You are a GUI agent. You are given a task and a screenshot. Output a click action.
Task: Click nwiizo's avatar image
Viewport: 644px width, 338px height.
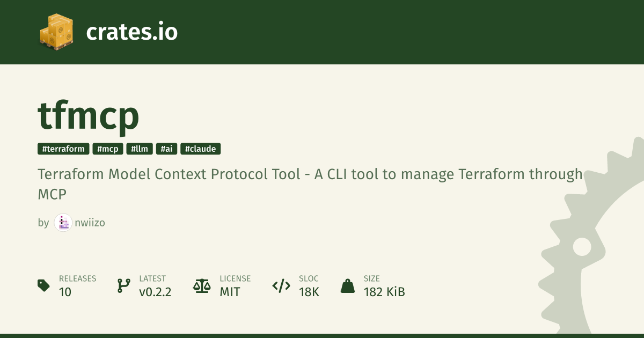click(x=63, y=223)
